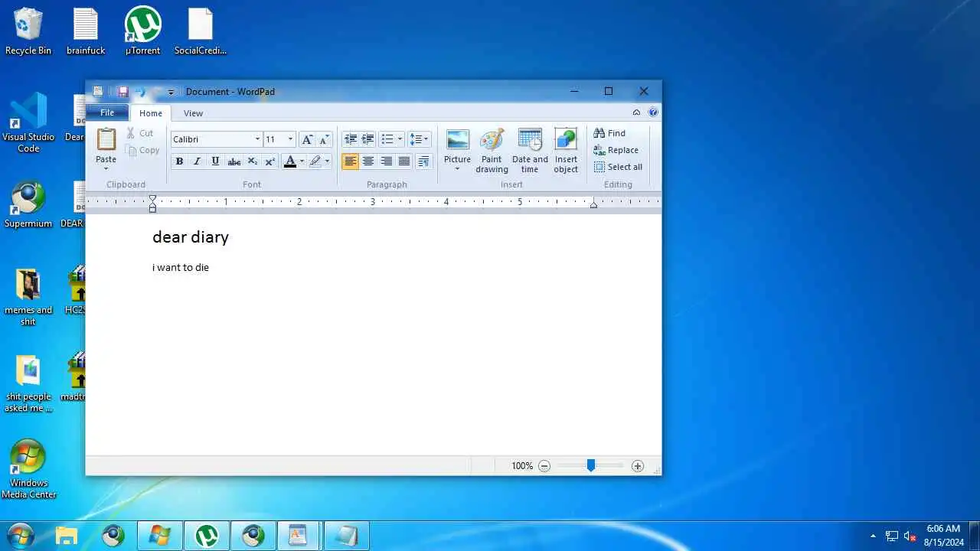Screen dimensions: 980x551
Task: Click the Paste clipboard icon
Action: click(106, 140)
